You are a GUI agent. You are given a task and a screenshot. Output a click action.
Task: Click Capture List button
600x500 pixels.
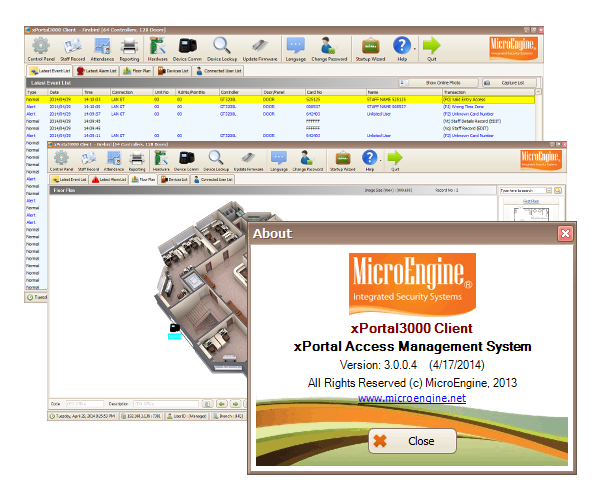pyautogui.click(x=509, y=83)
